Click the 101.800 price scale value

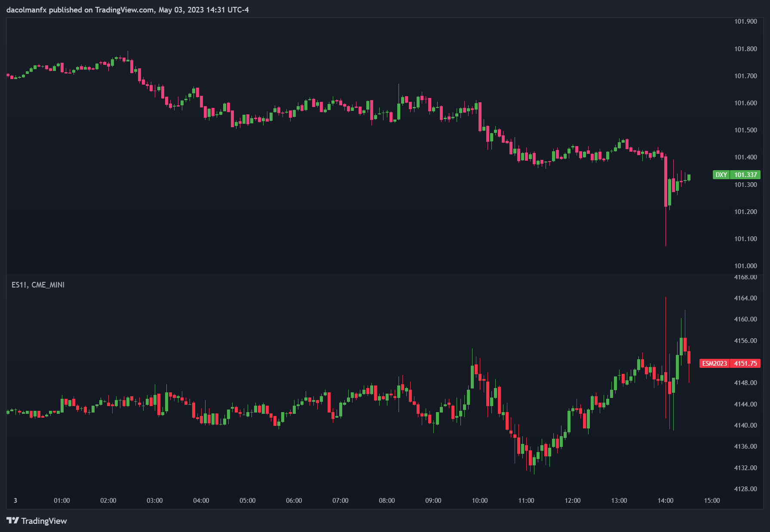[x=745, y=49]
